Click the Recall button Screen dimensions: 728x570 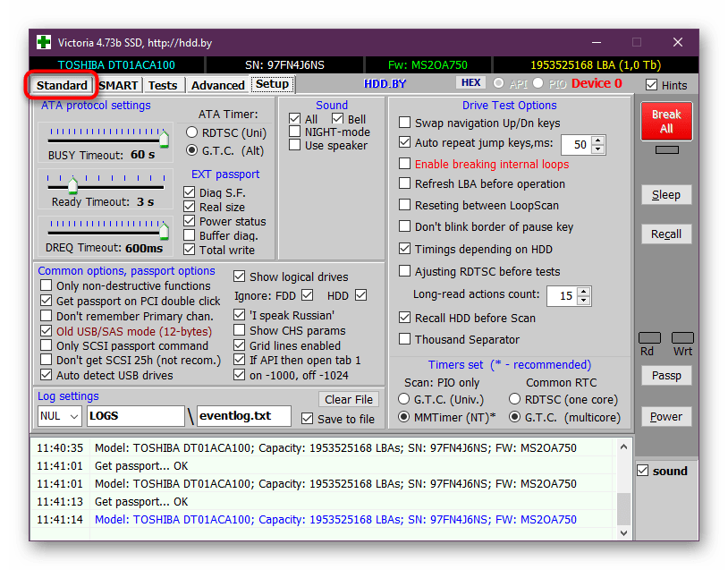click(x=666, y=234)
